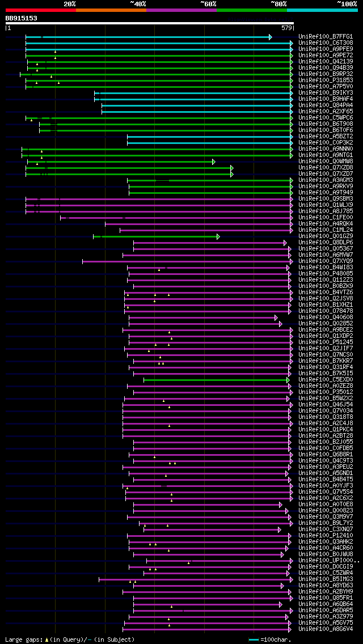
Task: Click the query end position 579
Action: [x=287, y=28]
